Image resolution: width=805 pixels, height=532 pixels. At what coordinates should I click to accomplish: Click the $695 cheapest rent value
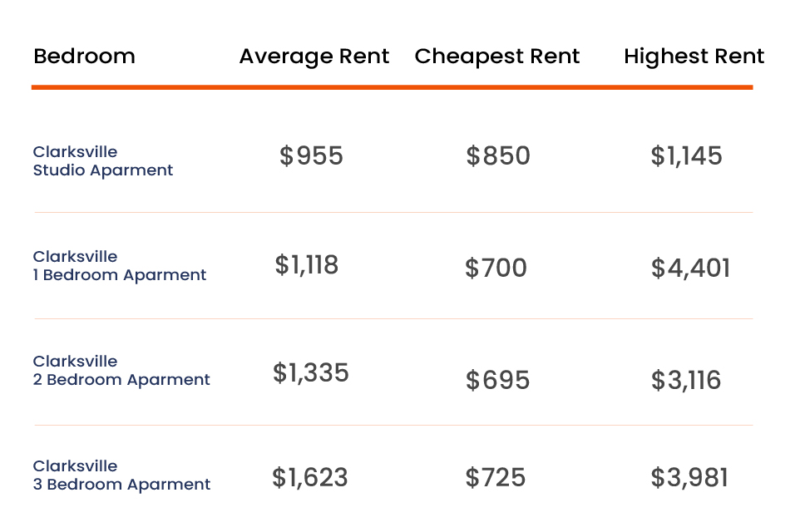[497, 380]
